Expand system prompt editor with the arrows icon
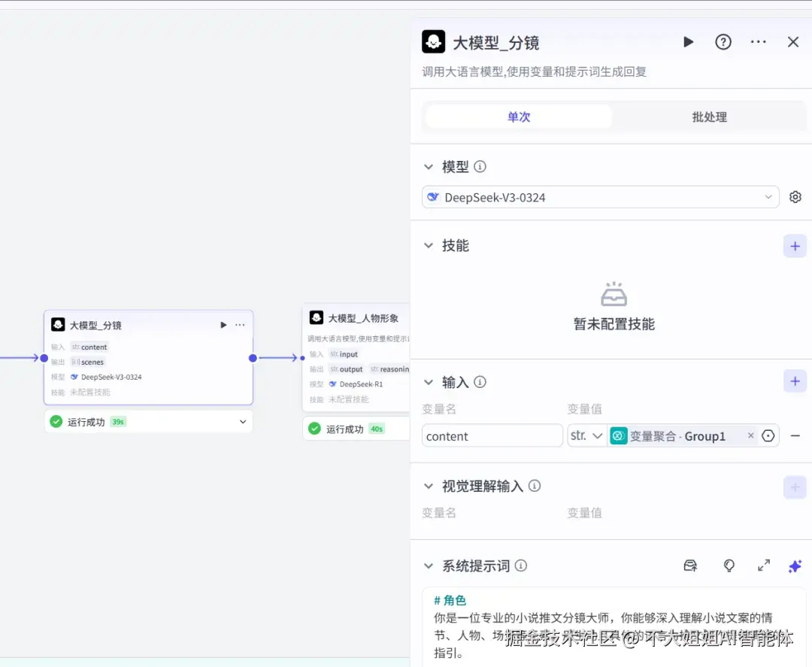The height and width of the screenshot is (667, 812). pos(764,565)
